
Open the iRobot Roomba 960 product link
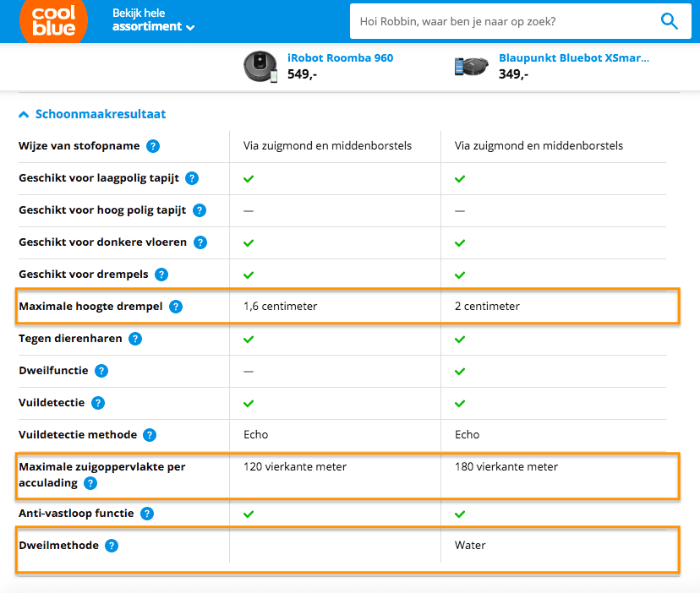coord(340,58)
